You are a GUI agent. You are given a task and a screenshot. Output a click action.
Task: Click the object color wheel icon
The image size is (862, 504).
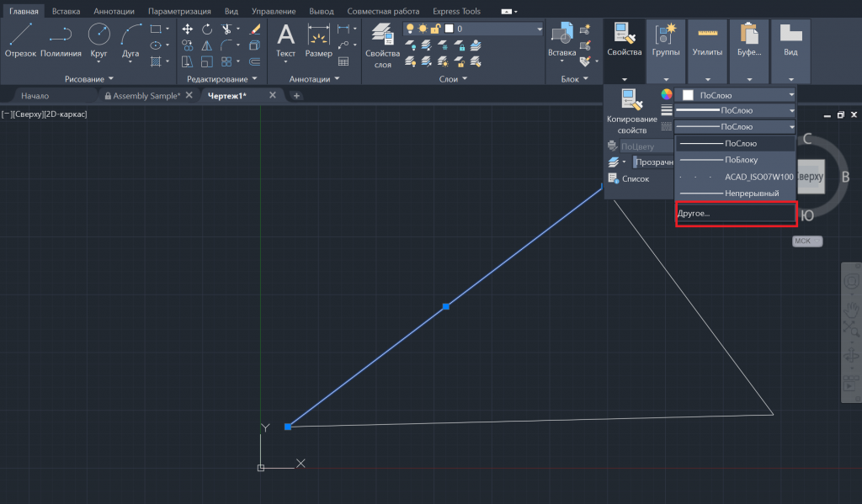[667, 94]
